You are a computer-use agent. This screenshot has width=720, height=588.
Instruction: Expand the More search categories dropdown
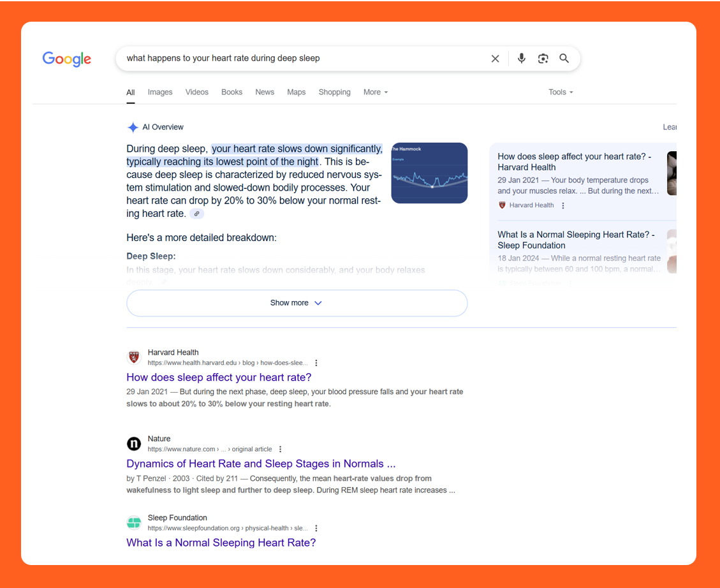point(376,92)
